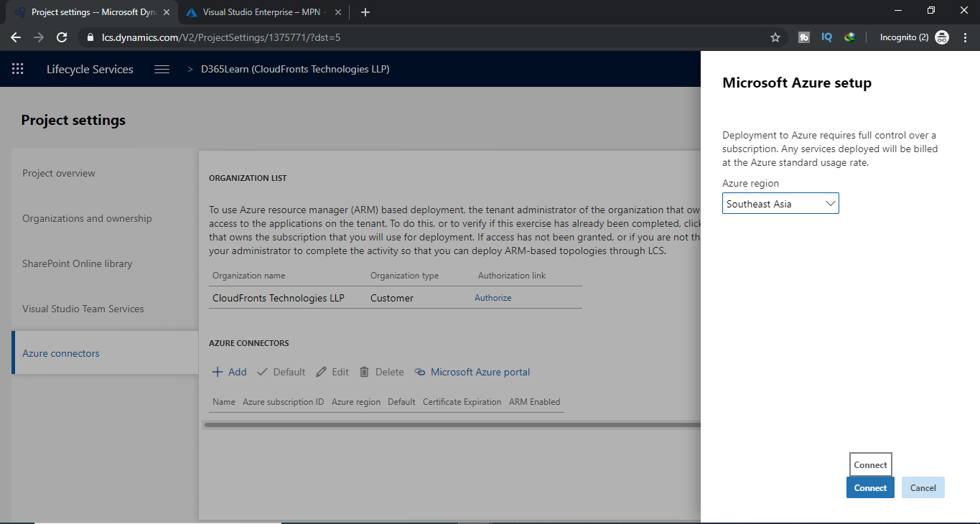The height and width of the screenshot is (524, 980).
Task: Click the browser forward arrow
Action: click(39, 37)
